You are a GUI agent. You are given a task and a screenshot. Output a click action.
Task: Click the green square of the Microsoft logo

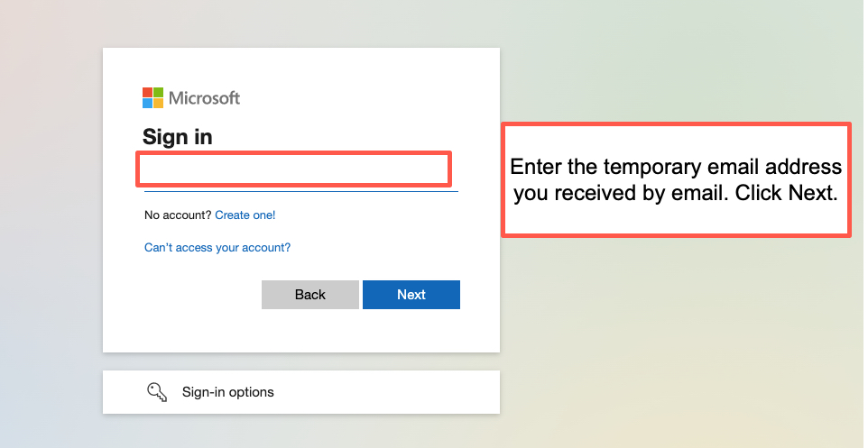point(159,93)
